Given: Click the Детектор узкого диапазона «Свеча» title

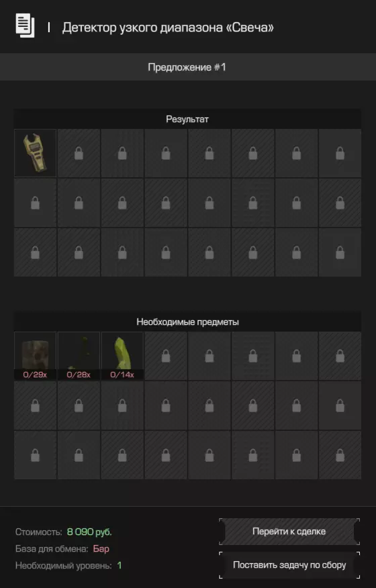Looking at the screenshot, I should coord(168,28).
